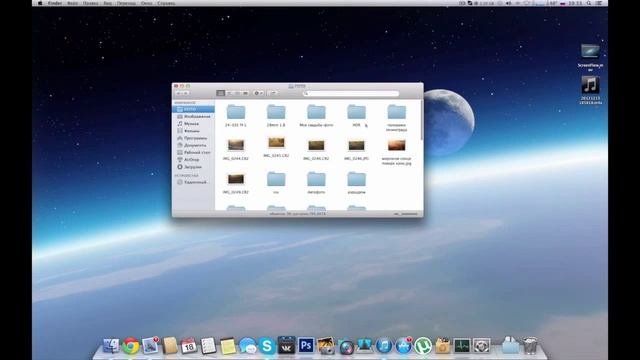
Task: Adjust the icon size slider in status bar
Action: pyautogui.click(x=406, y=214)
